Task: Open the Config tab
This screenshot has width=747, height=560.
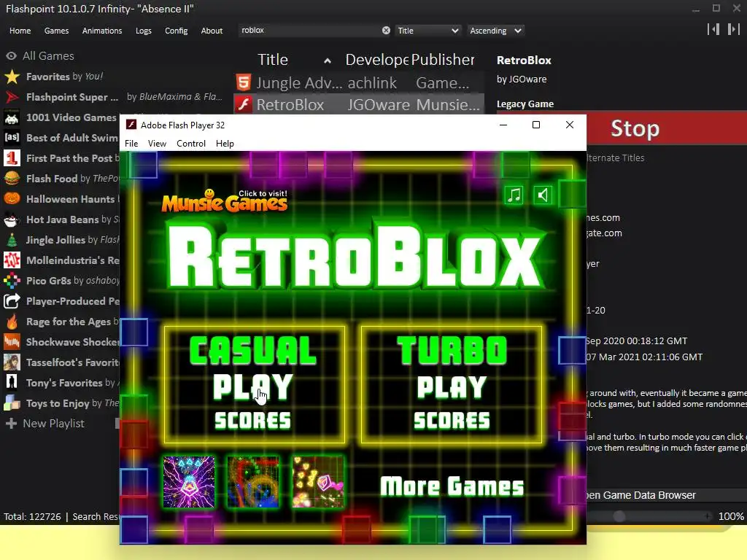Action: click(x=177, y=31)
